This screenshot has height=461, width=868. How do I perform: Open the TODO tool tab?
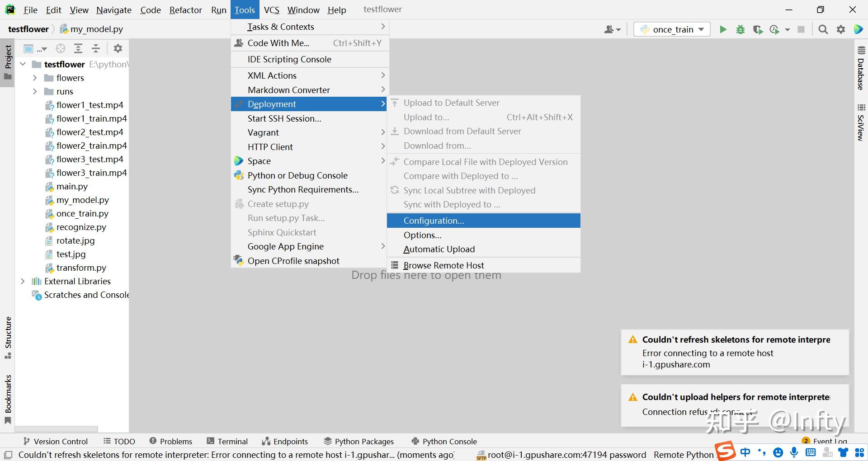tap(119, 442)
